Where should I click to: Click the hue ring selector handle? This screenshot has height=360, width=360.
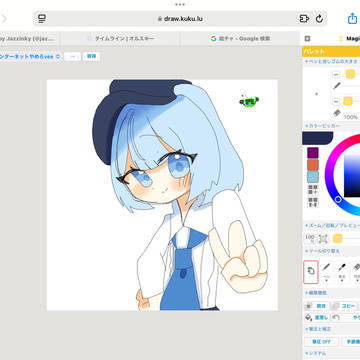[x=338, y=199]
